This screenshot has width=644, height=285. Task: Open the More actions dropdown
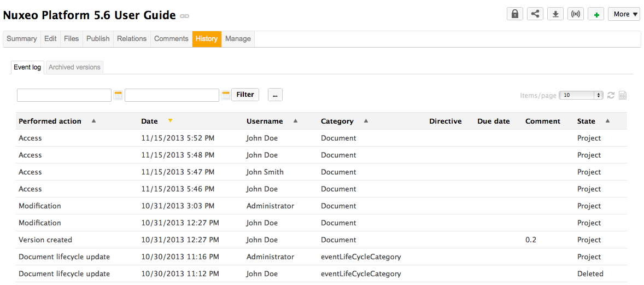pyautogui.click(x=624, y=14)
